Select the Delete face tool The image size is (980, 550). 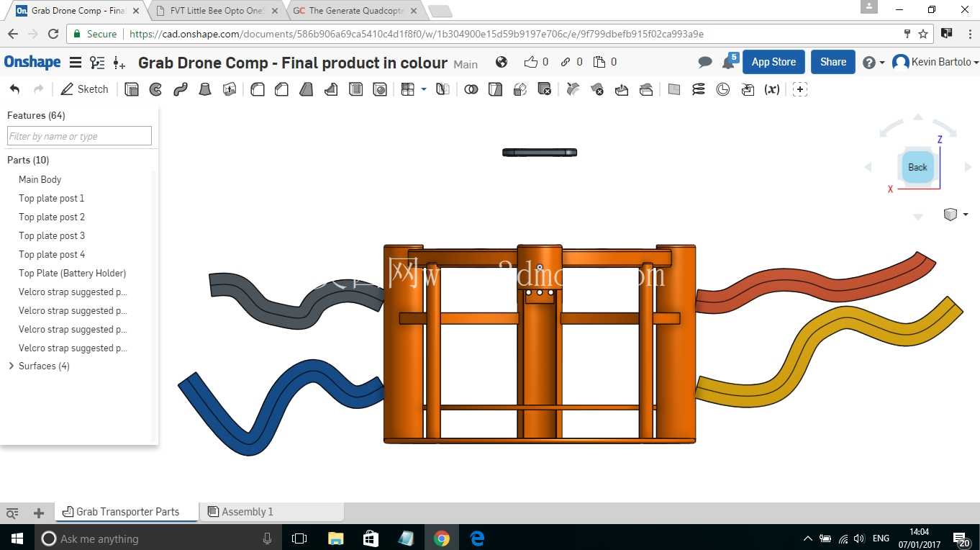coord(597,89)
